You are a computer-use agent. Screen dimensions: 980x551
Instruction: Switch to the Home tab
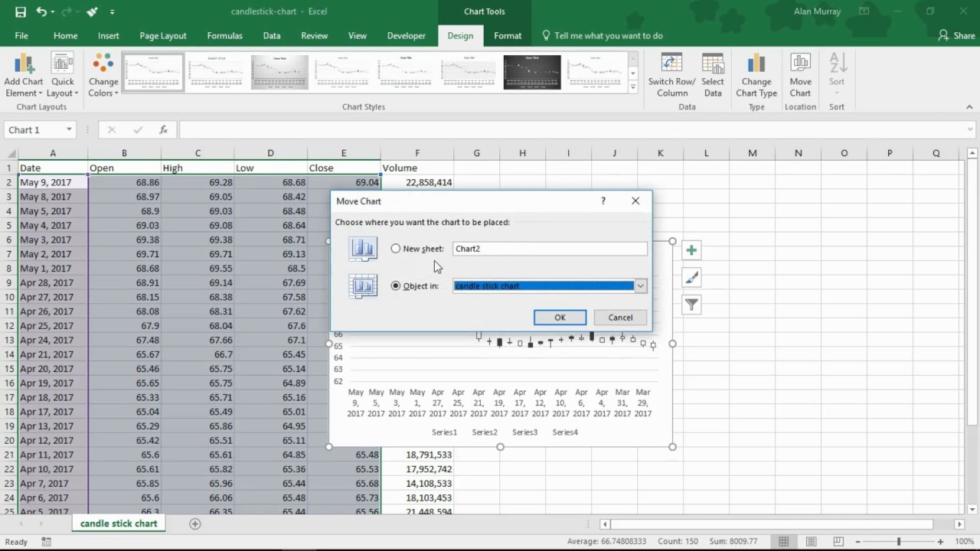65,35
